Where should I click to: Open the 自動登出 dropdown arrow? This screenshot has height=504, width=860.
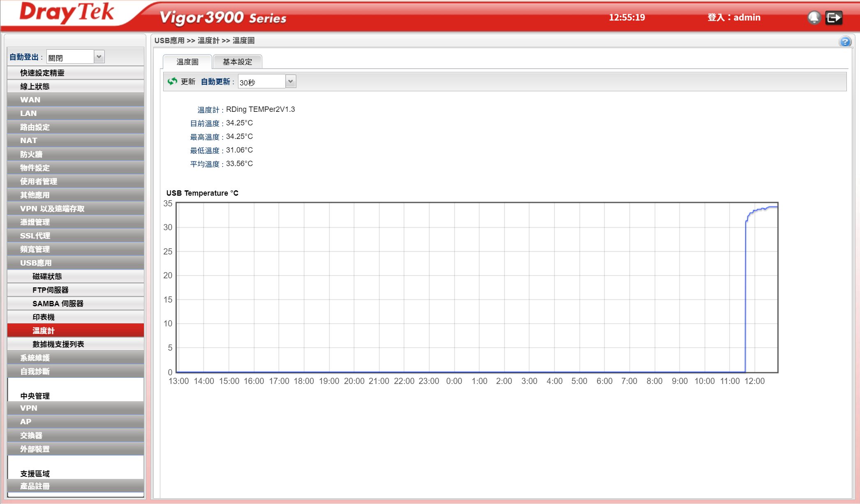pos(99,57)
